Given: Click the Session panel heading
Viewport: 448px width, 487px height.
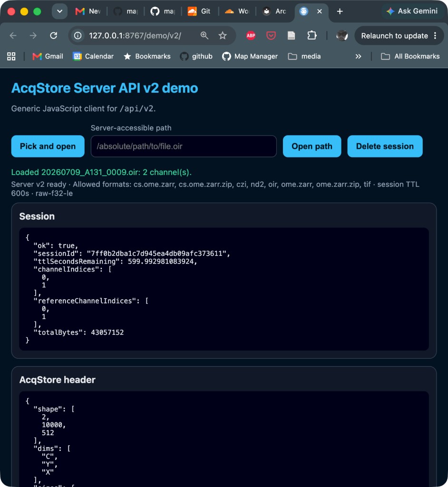Looking at the screenshot, I should click(37, 216).
